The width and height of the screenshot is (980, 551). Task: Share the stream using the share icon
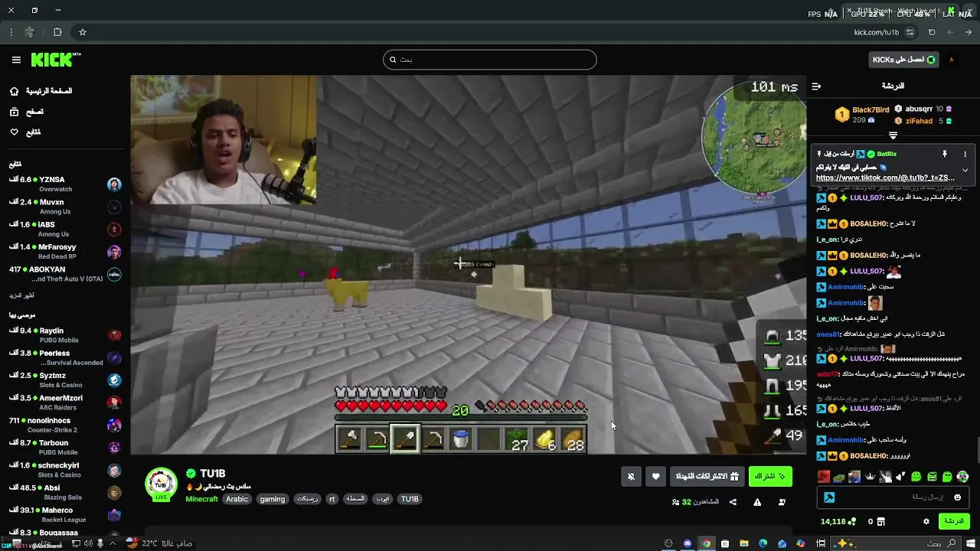[733, 502]
